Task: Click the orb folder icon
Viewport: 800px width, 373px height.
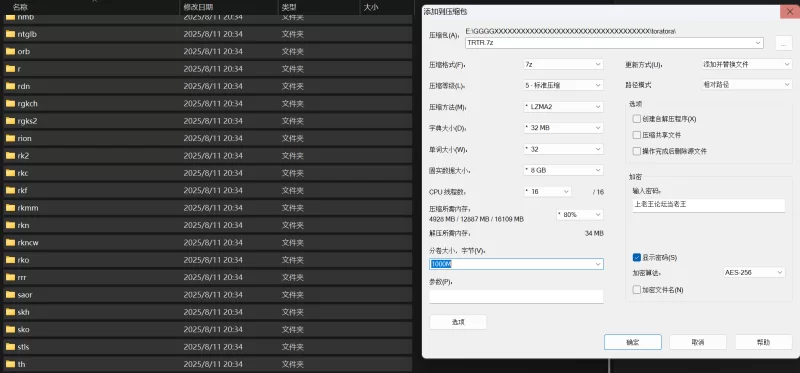Action: (10, 52)
